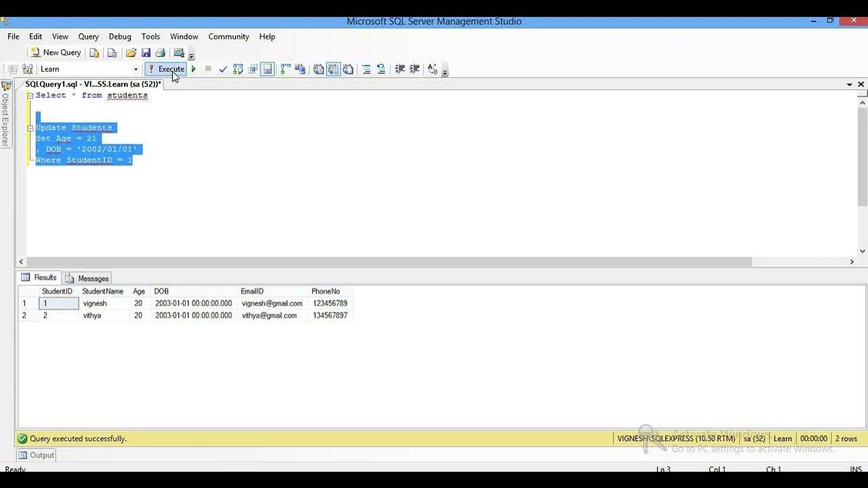Image resolution: width=868 pixels, height=488 pixels.
Task: Expand the Object Explorer side tab
Action: point(5,113)
